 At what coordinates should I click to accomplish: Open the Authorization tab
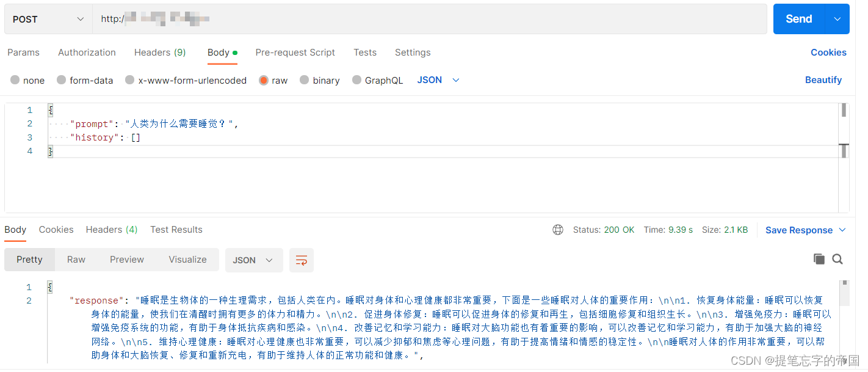point(87,53)
